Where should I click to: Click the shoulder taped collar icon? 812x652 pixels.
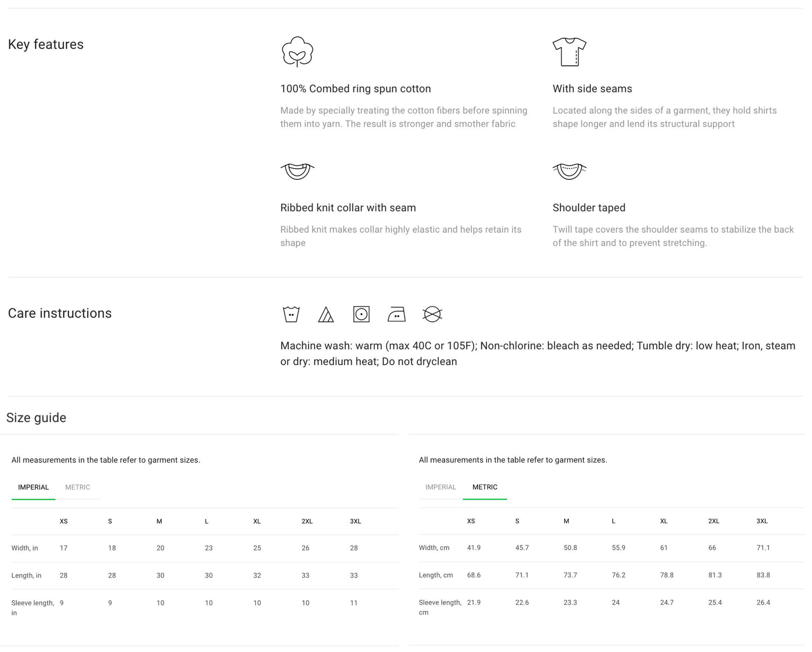pyautogui.click(x=569, y=171)
